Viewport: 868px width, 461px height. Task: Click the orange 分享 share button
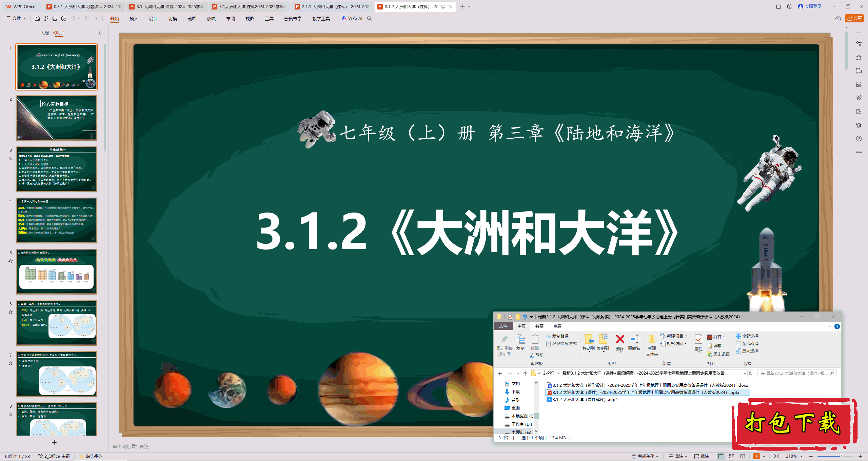(855, 18)
